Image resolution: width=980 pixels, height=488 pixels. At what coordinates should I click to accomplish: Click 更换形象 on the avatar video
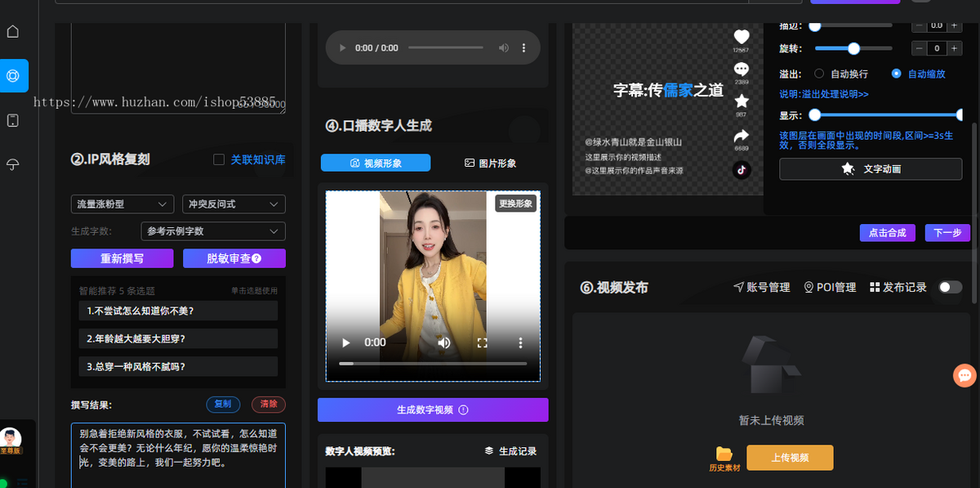point(515,204)
